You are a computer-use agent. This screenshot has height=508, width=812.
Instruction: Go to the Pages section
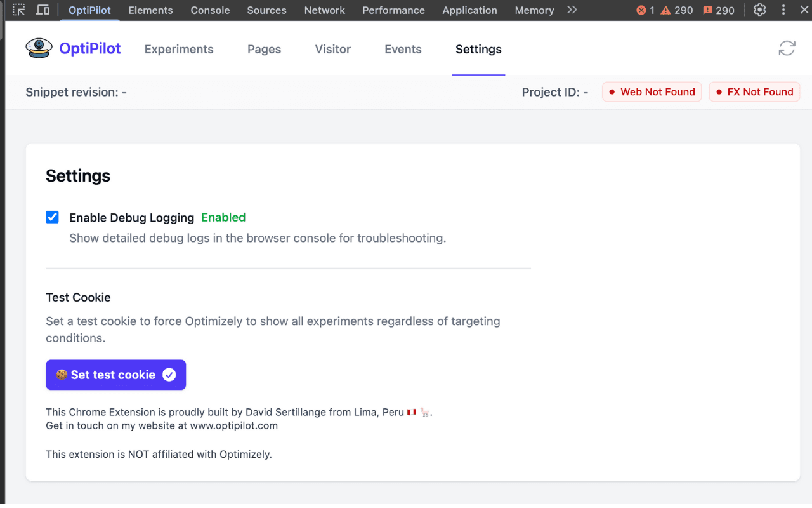(264, 49)
